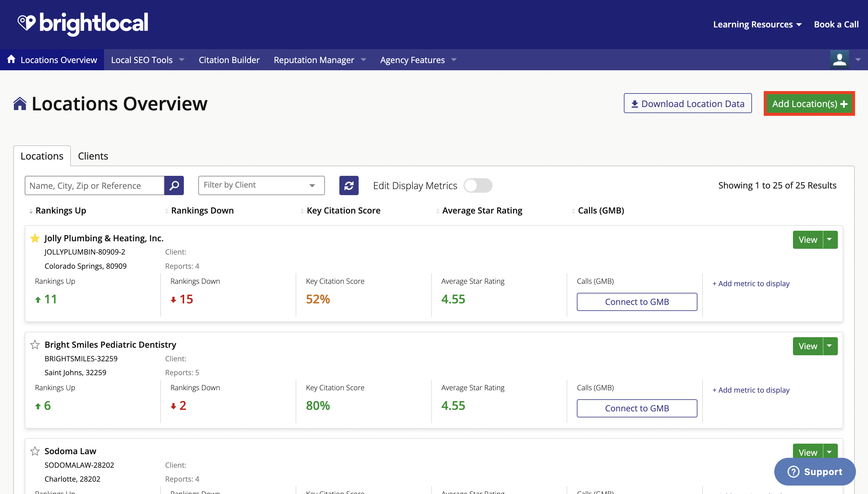Open Reputation Manager menu
Viewport: 868px width, 494px height.
tap(320, 60)
